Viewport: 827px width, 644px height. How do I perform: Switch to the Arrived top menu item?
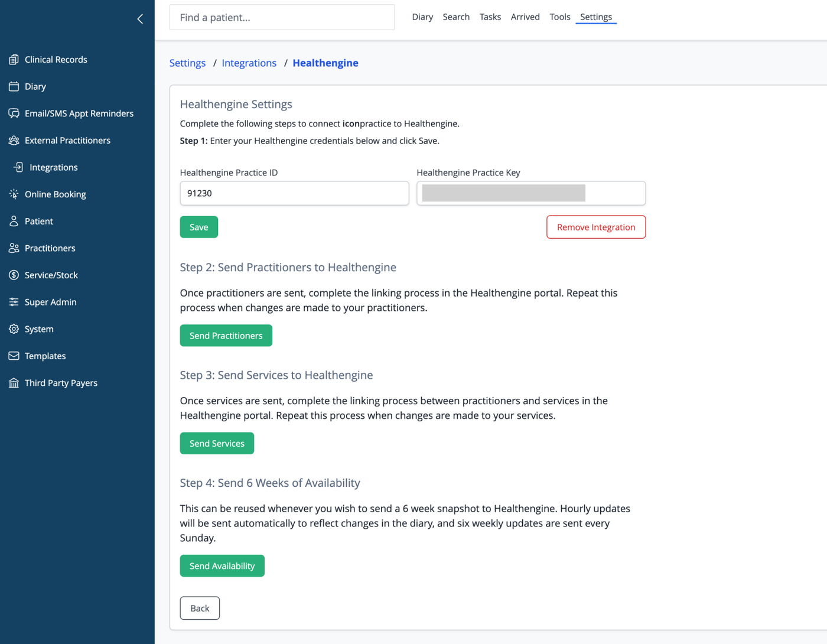point(525,17)
